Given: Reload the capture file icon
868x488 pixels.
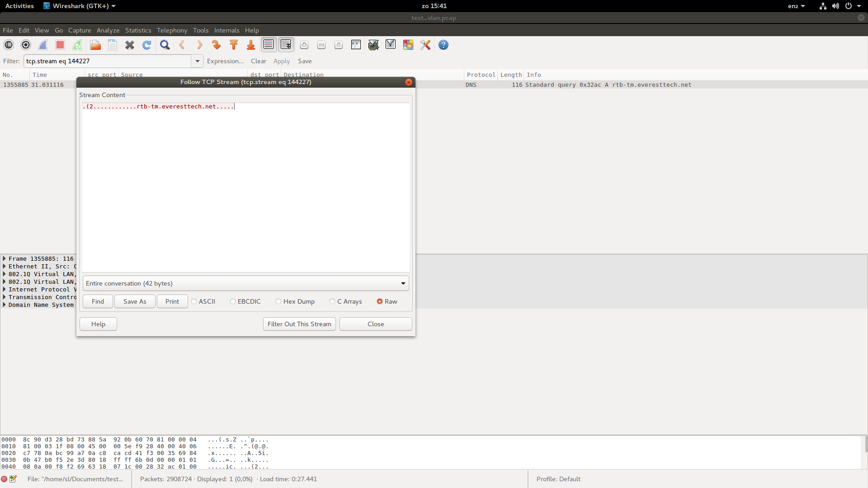Looking at the screenshot, I should (x=147, y=45).
